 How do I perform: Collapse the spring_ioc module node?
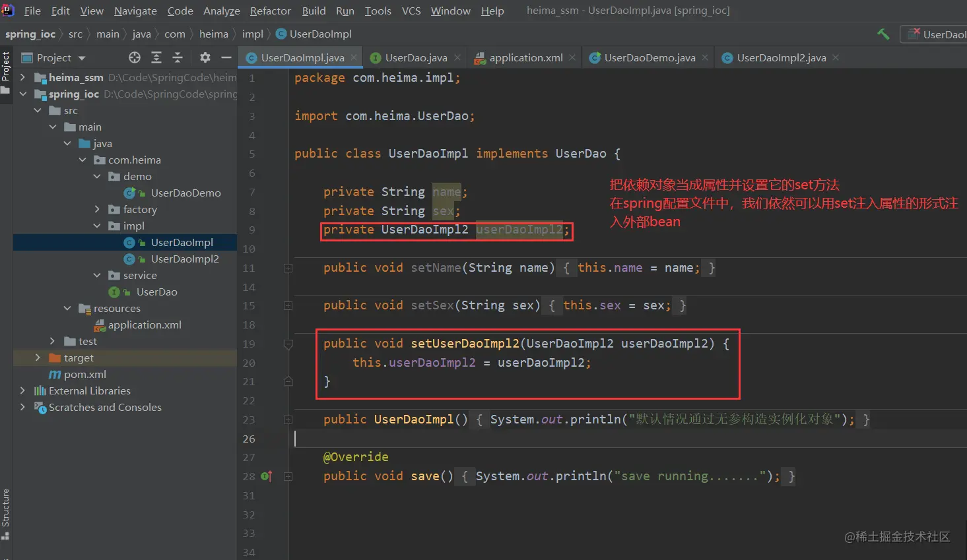[23, 94]
